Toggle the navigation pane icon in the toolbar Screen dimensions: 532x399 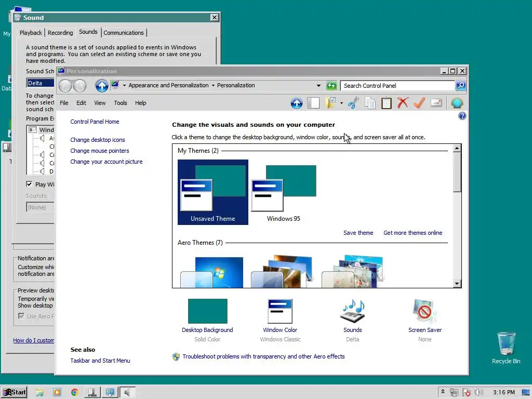pyautogui.click(x=313, y=103)
